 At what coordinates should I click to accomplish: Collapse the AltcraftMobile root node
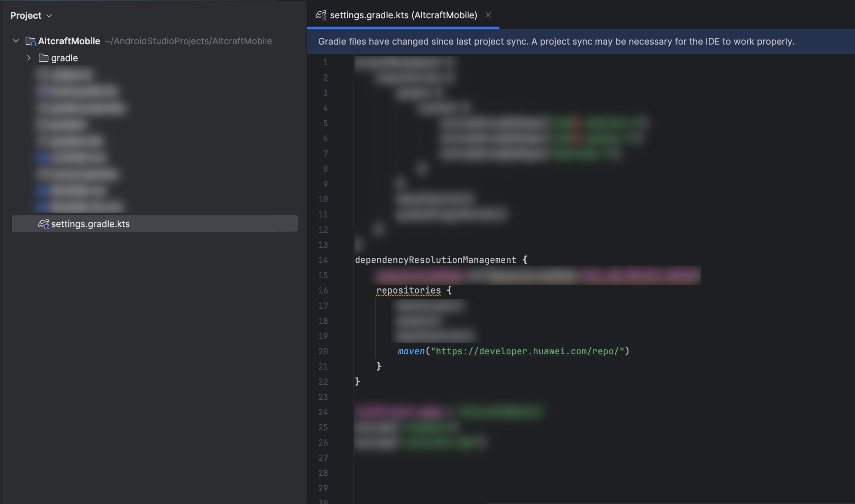coord(16,41)
